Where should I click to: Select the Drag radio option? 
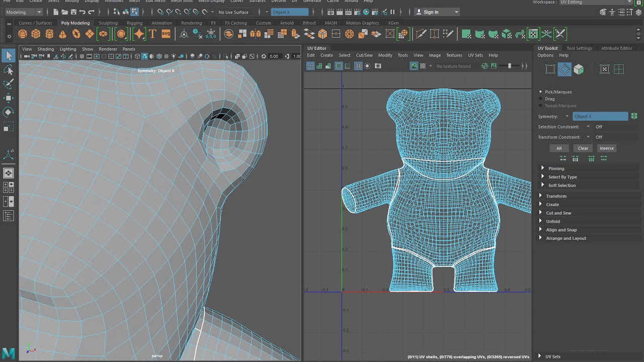(541, 99)
